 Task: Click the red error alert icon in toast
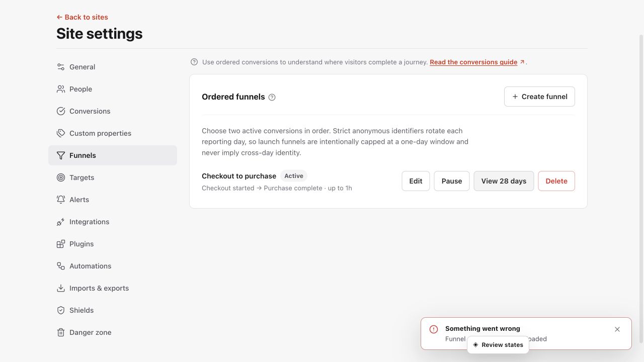point(434,329)
